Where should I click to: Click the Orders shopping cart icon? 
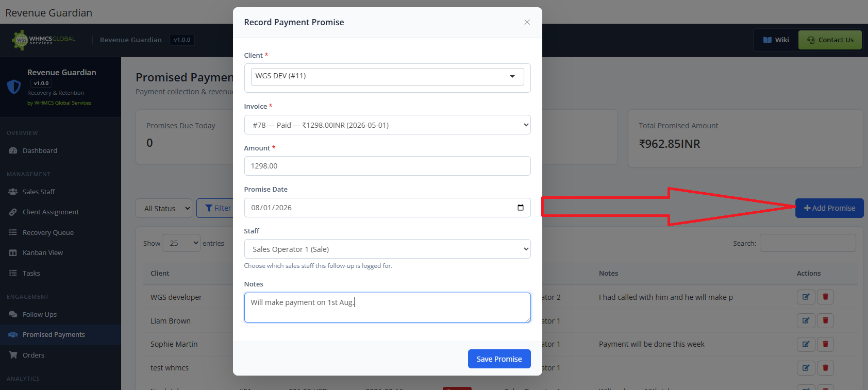pos(13,355)
